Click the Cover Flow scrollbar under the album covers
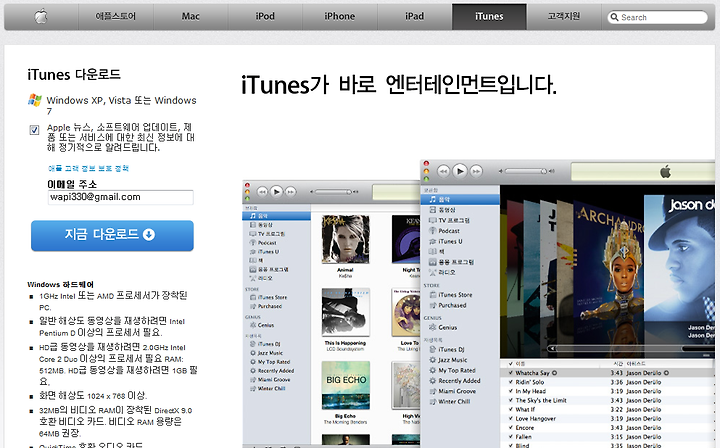 tap(633, 348)
